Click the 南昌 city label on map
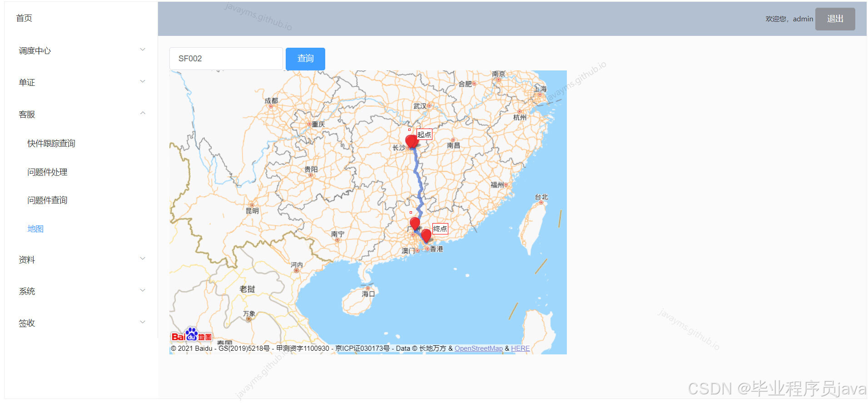868x403 pixels. coord(453,145)
